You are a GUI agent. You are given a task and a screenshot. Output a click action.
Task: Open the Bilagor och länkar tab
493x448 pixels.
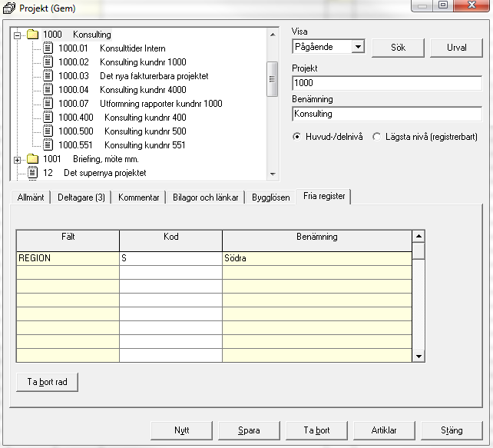206,197
